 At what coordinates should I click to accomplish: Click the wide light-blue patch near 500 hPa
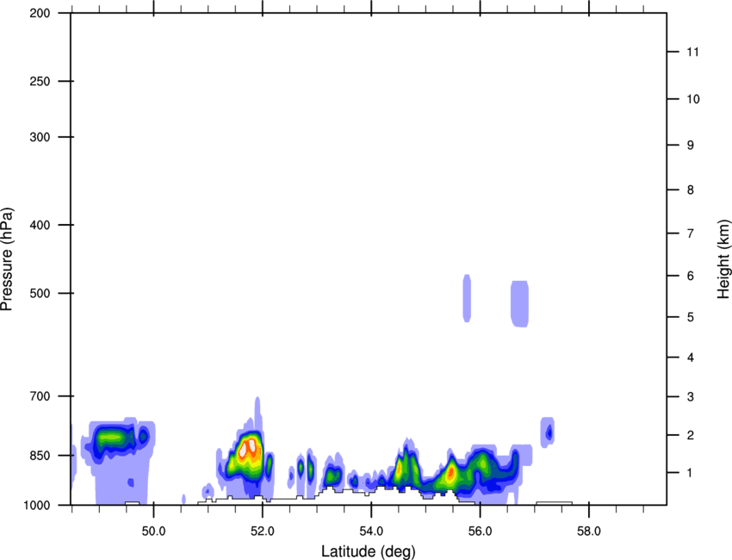coord(519,304)
